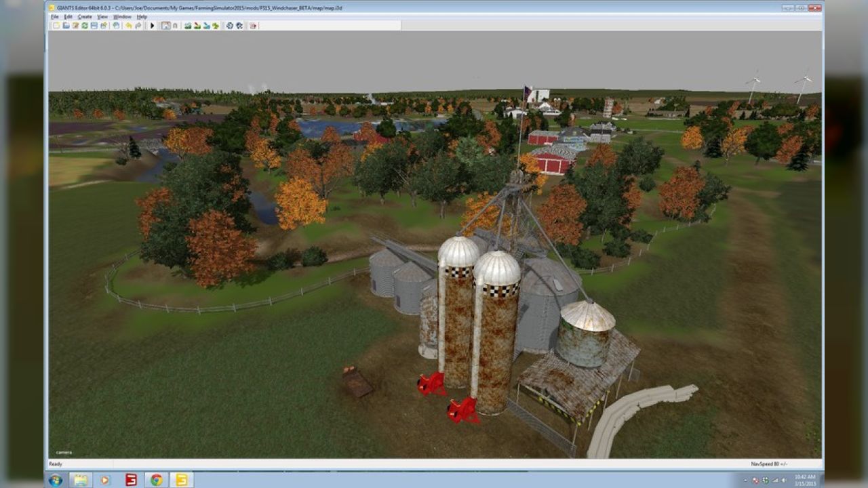Click the red taskbar application icon
This screenshot has width=868, height=488.
click(x=131, y=480)
